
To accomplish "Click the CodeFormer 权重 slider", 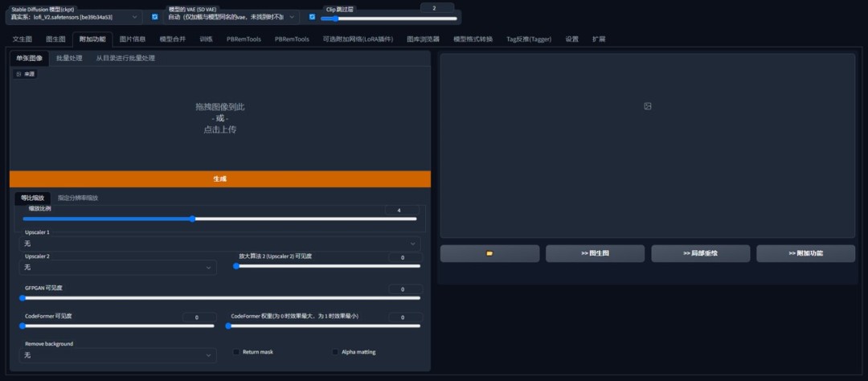I will tap(323, 326).
